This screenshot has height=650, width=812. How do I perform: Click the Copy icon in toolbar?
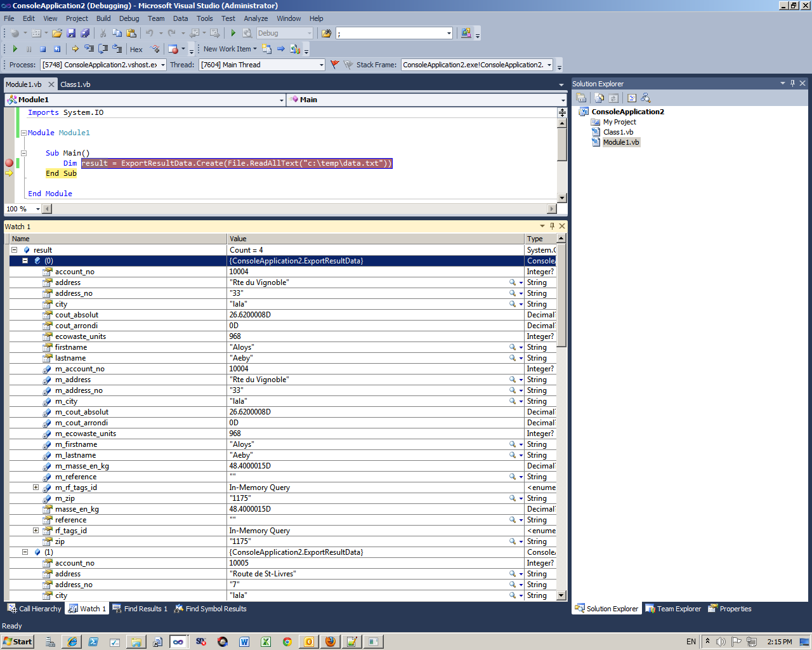117,33
